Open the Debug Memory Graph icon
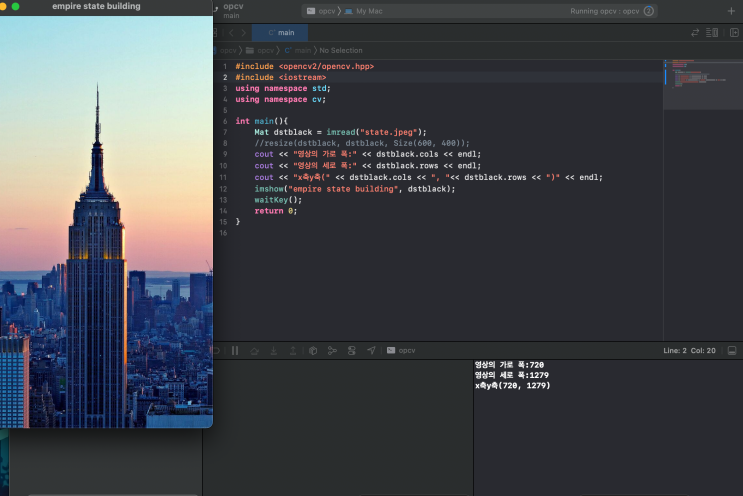Screen dimensions: 743x496 [x=332, y=351]
